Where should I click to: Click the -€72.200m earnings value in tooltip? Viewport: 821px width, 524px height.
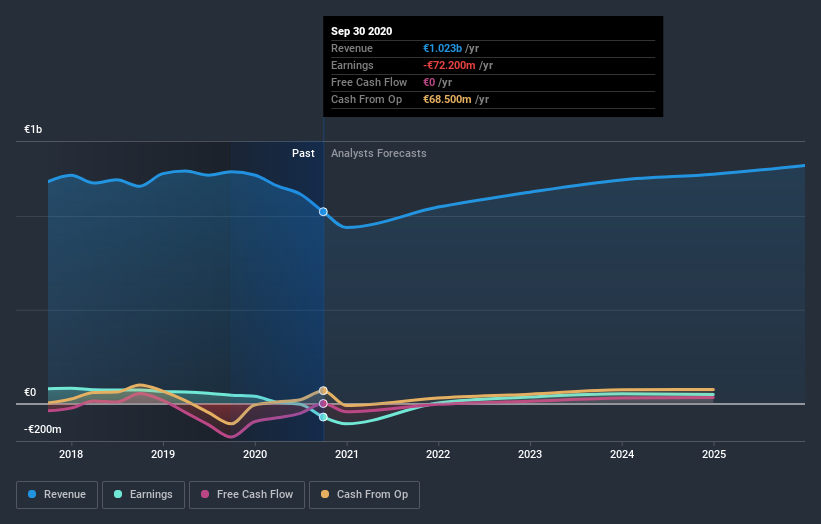449,65
